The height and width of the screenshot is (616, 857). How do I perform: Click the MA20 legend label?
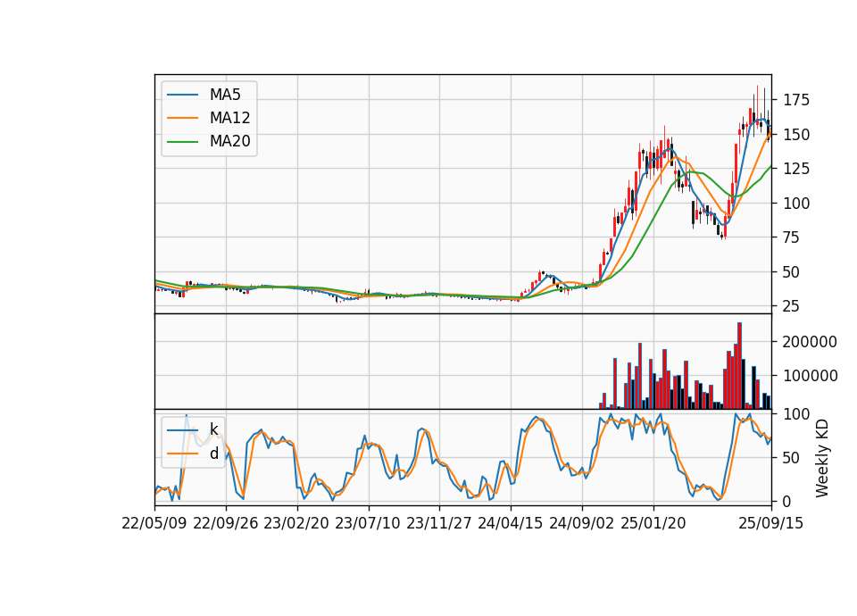point(229,141)
